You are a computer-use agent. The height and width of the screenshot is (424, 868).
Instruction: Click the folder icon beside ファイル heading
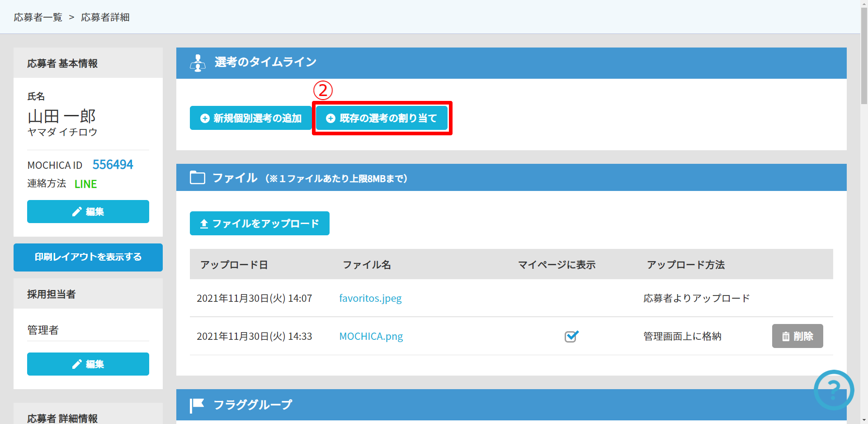(x=198, y=177)
